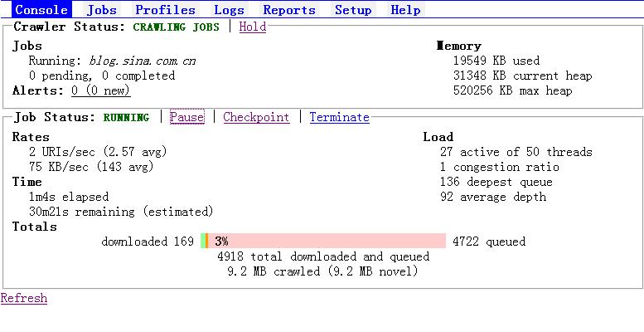The height and width of the screenshot is (332, 644).
Task: Open the Help tab
Action: [x=405, y=10]
